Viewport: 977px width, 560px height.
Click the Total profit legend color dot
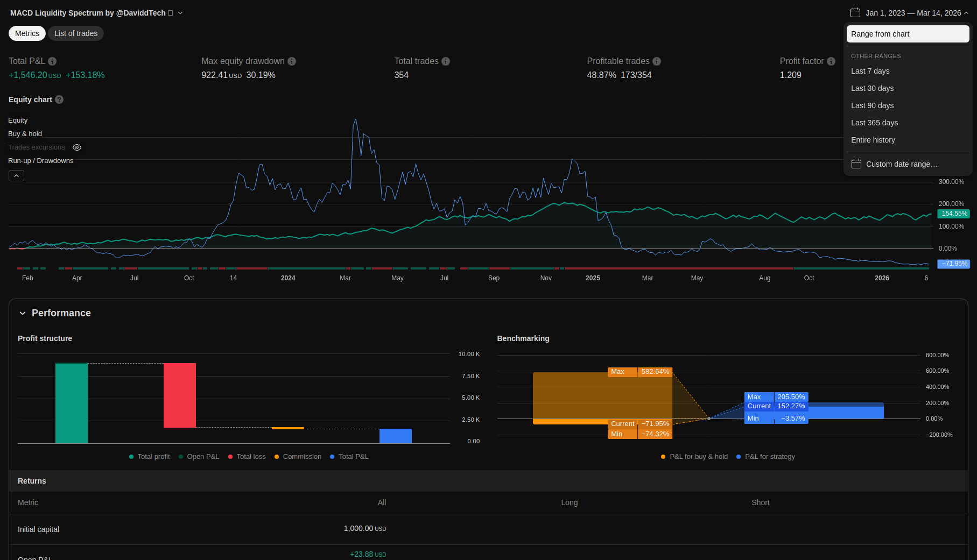click(x=131, y=457)
